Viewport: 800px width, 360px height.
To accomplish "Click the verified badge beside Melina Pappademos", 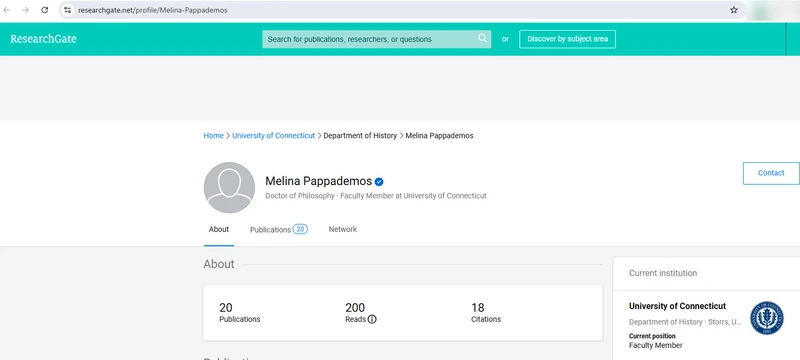I will (379, 182).
